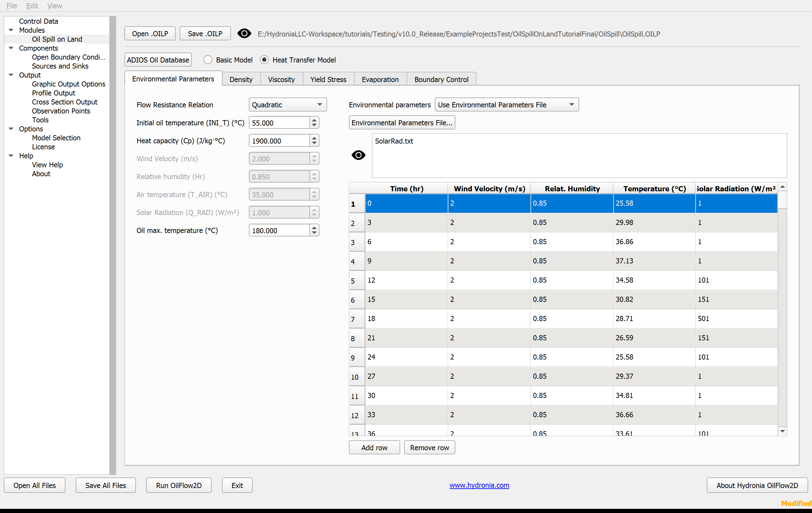The height and width of the screenshot is (513, 812).
Task: Open the www.hydronia.com link
Action: click(x=479, y=485)
